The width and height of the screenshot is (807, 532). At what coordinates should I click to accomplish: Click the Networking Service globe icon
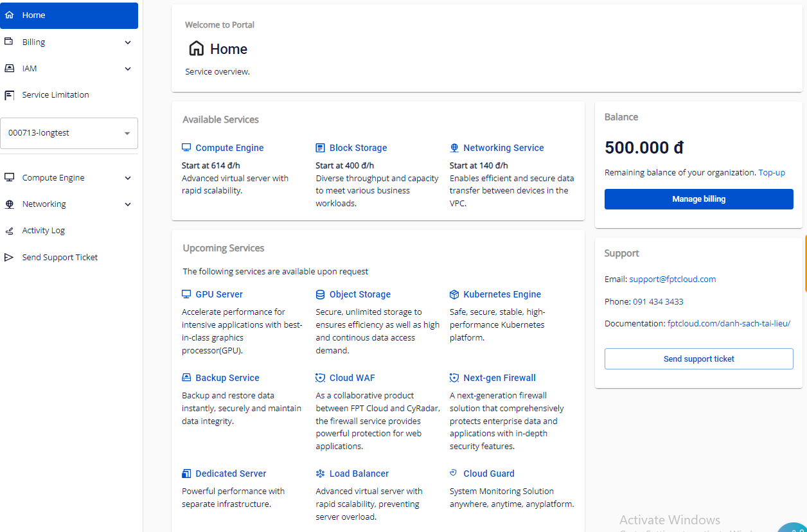(454, 148)
